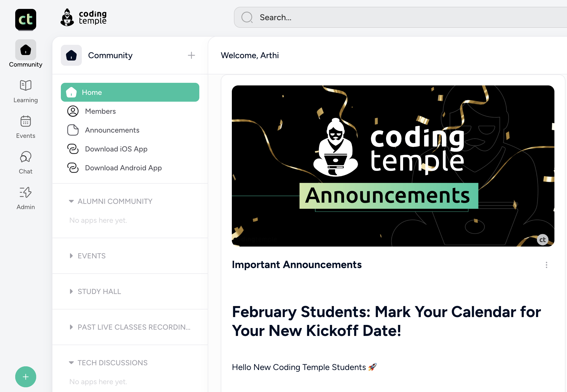Open the Learning section from the sidebar
Screen dimensions: 567x392
point(25,85)
